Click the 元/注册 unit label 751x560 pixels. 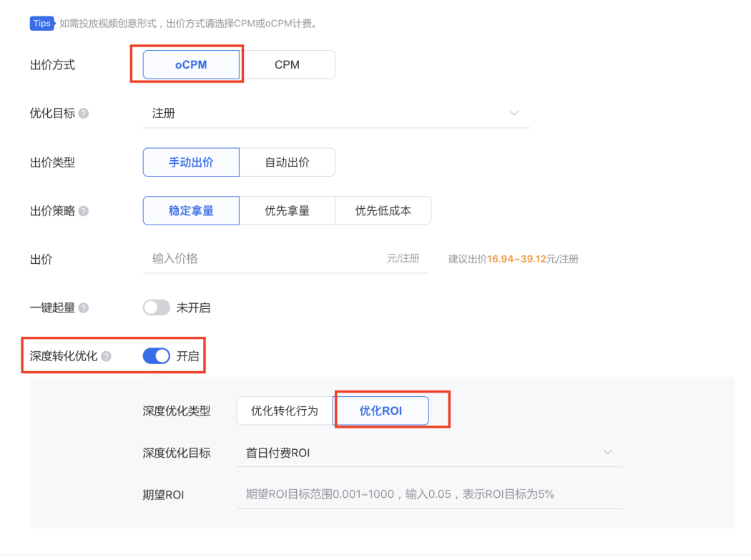coord(403,259)
